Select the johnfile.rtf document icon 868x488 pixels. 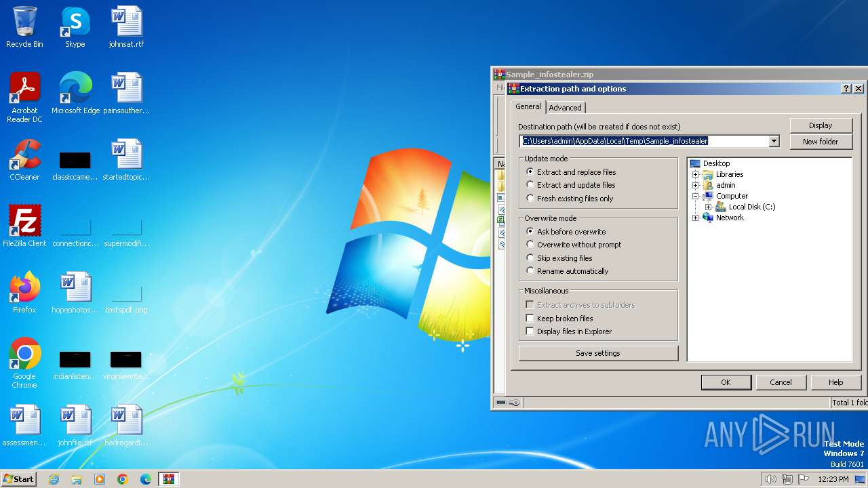pyautogui.click(x=75, y=426)
